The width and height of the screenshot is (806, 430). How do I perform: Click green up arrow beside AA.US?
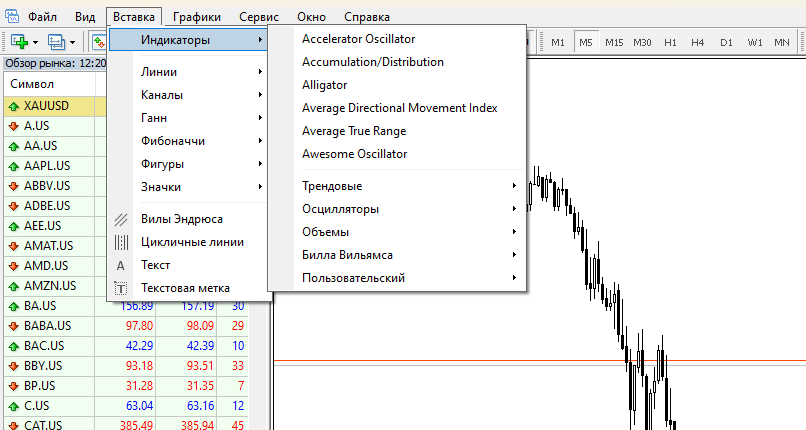(x=14, y=146)
